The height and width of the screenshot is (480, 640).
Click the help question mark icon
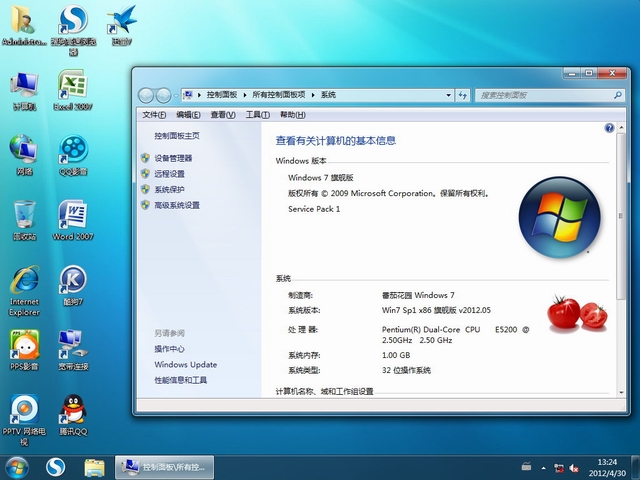[609, 128]
